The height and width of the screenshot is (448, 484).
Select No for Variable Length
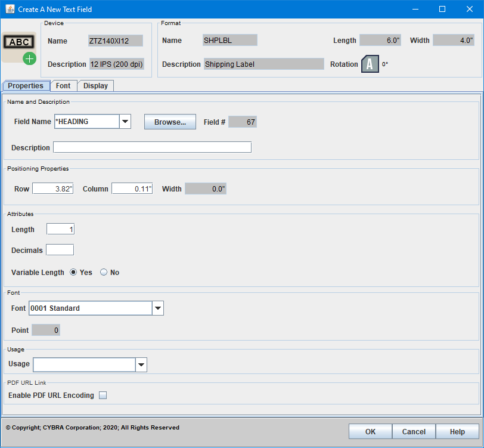104,273
